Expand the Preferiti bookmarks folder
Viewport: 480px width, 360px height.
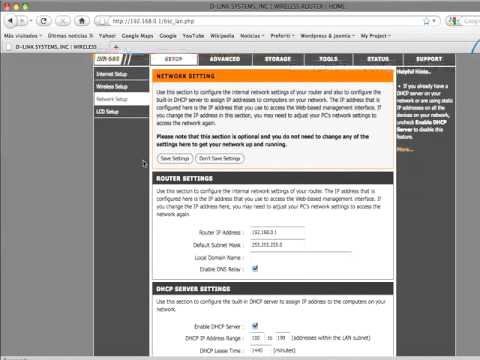pyautogui.click(x=282, y=36)
